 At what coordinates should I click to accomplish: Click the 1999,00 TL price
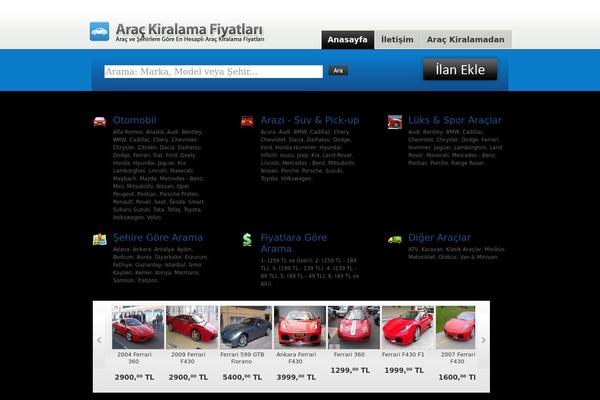pyautogui.click(x=404, y=370)
